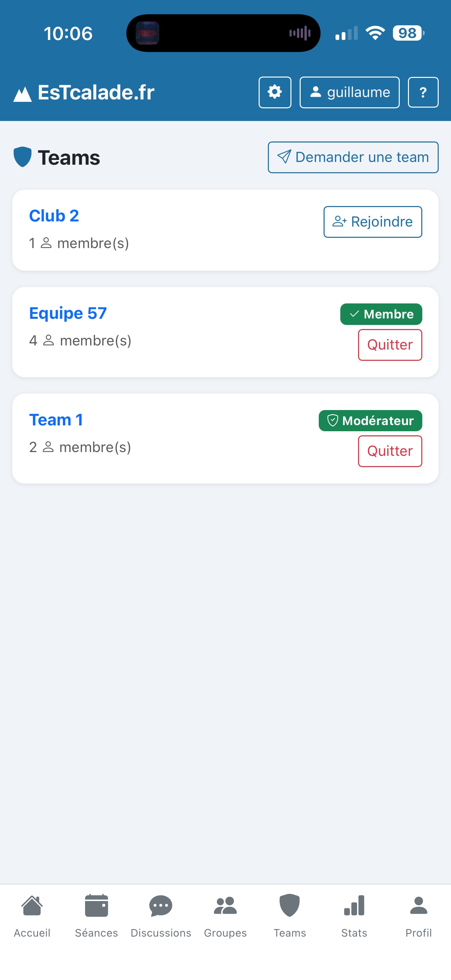Screen dimensions: 451x980
Task: Leave Team 1 using Quitter
Action: (x=390, y=451)
